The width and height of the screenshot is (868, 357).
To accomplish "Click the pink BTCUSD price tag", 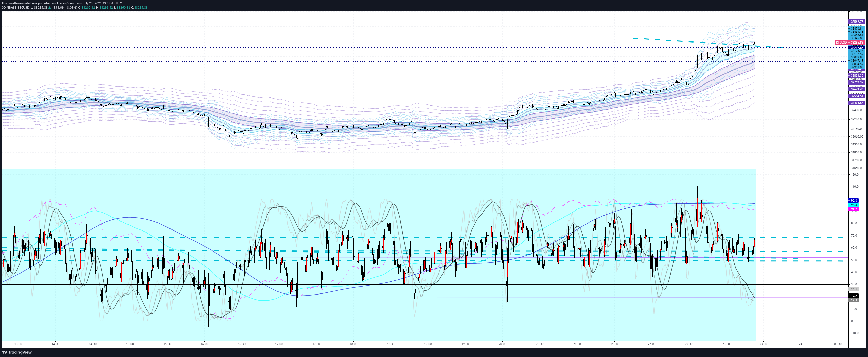I will tap(841, 43).
